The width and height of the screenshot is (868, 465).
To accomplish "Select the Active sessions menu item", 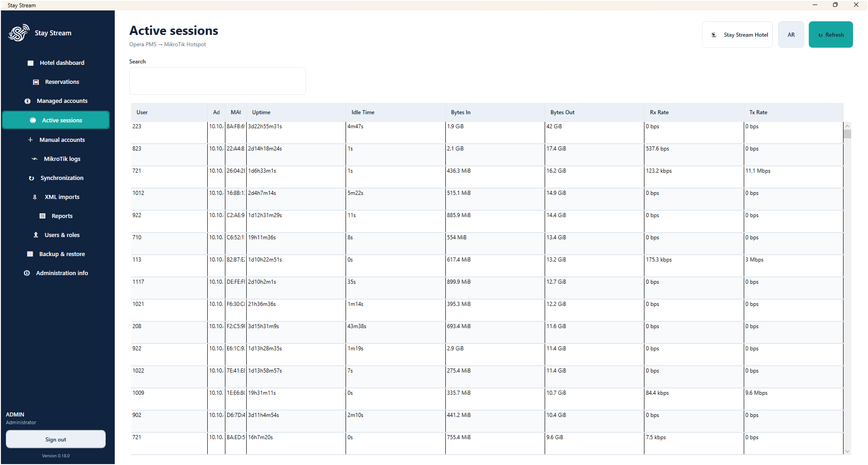I will [56, 120].
